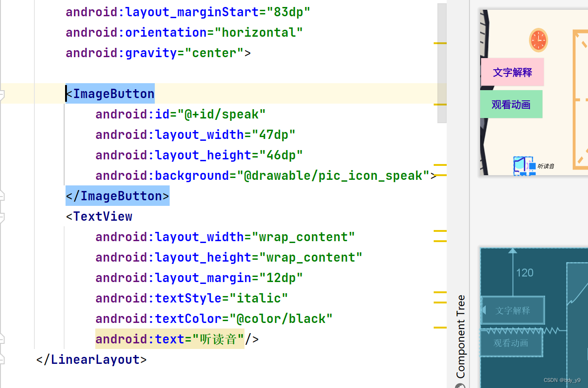
Task: Click the yellow marker near the android:background attribute
Action: pos(440,175)
